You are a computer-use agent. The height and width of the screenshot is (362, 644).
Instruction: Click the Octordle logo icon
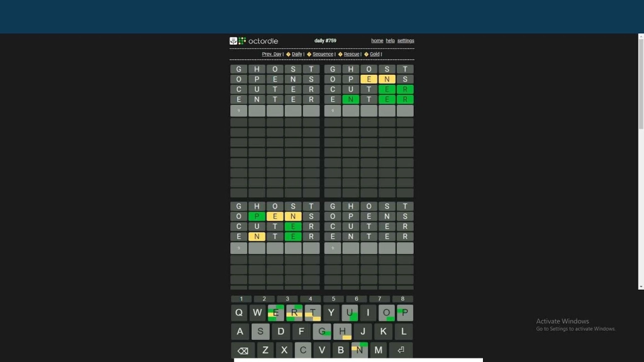[x=241, y=41]
